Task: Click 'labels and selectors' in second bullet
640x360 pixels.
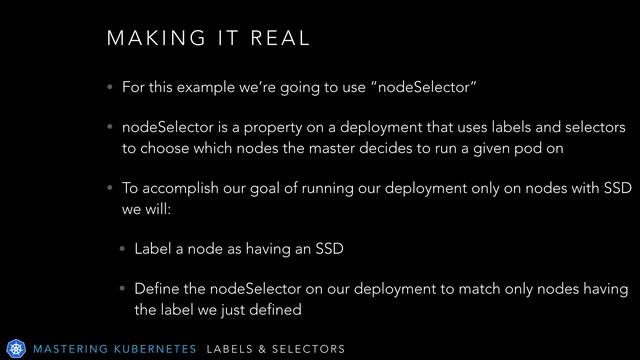Action: point(558,127)
